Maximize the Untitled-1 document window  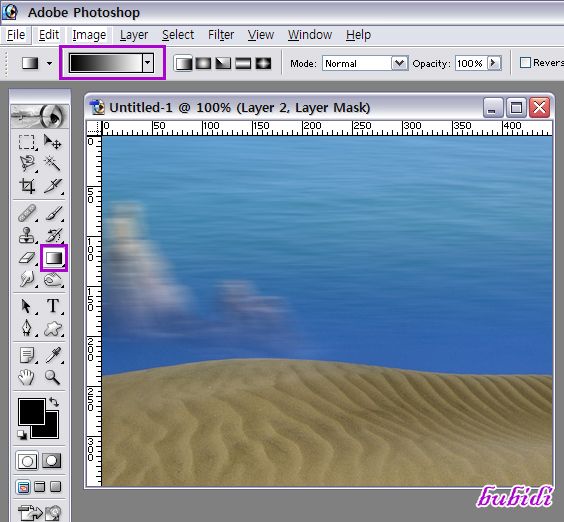pos(517,108)
